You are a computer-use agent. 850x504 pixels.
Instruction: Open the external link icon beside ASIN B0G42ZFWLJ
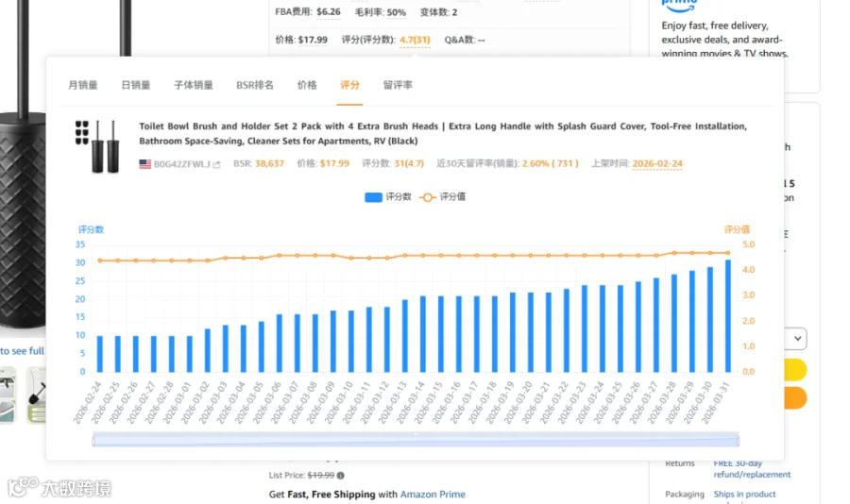pos(217,164)
